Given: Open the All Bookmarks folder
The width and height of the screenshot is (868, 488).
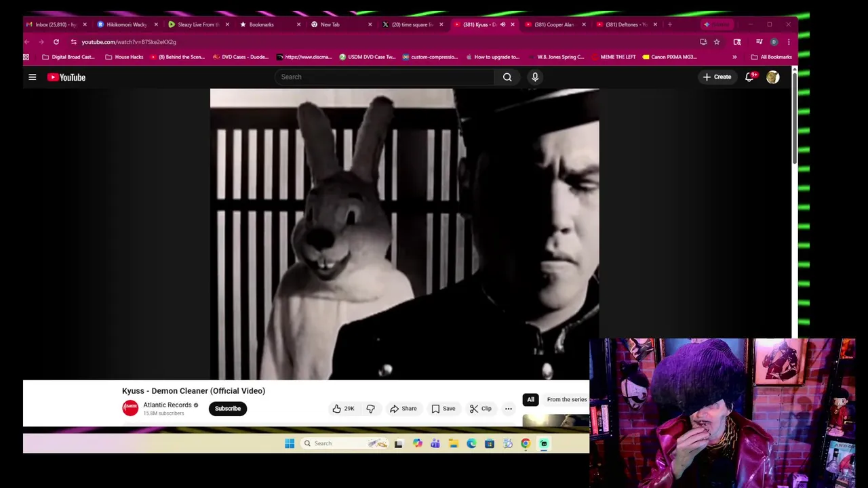Looking at the screenshot, I should coord(772,57).
